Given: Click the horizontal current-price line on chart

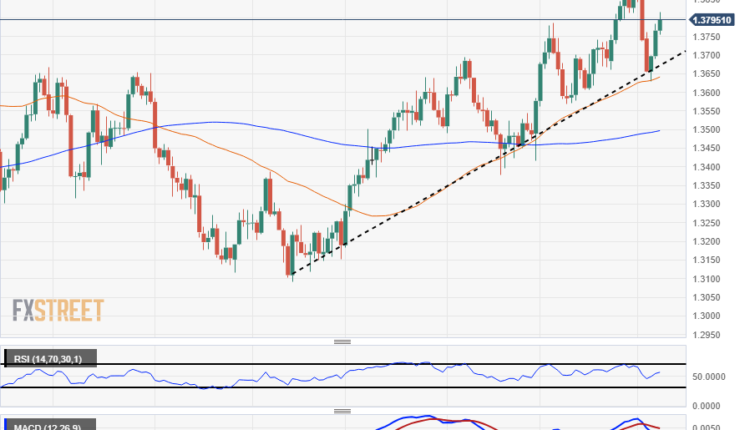Looking at the screenshot, I should pyautogui.click(x=300, y=20).
